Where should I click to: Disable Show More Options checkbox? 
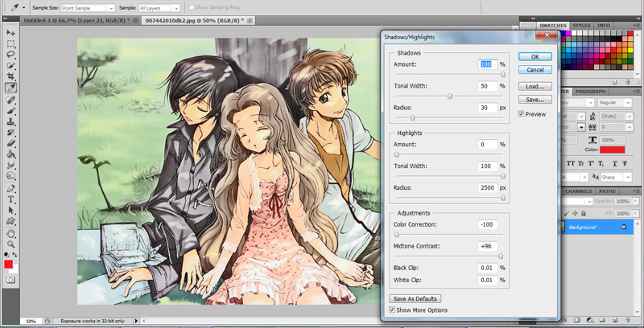point(392,310)
